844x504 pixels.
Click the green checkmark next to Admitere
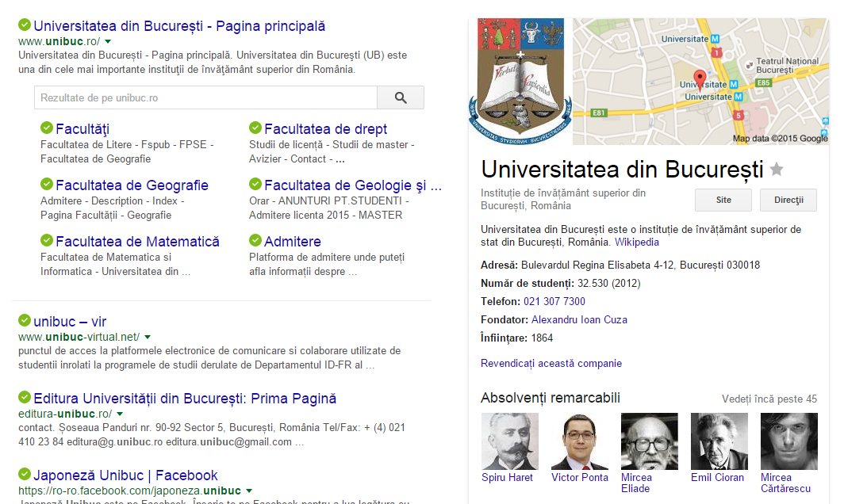(x=255, y=240)
